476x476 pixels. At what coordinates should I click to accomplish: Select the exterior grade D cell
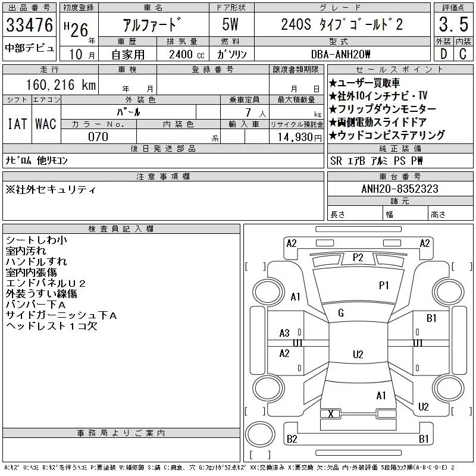(443, 54)
